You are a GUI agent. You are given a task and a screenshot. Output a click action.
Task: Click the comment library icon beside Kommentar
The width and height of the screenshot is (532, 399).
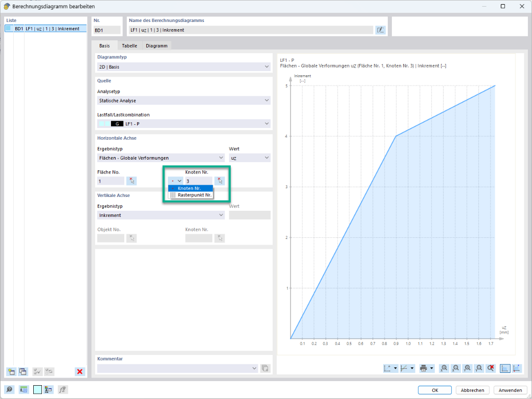click(x=265, y=368)
